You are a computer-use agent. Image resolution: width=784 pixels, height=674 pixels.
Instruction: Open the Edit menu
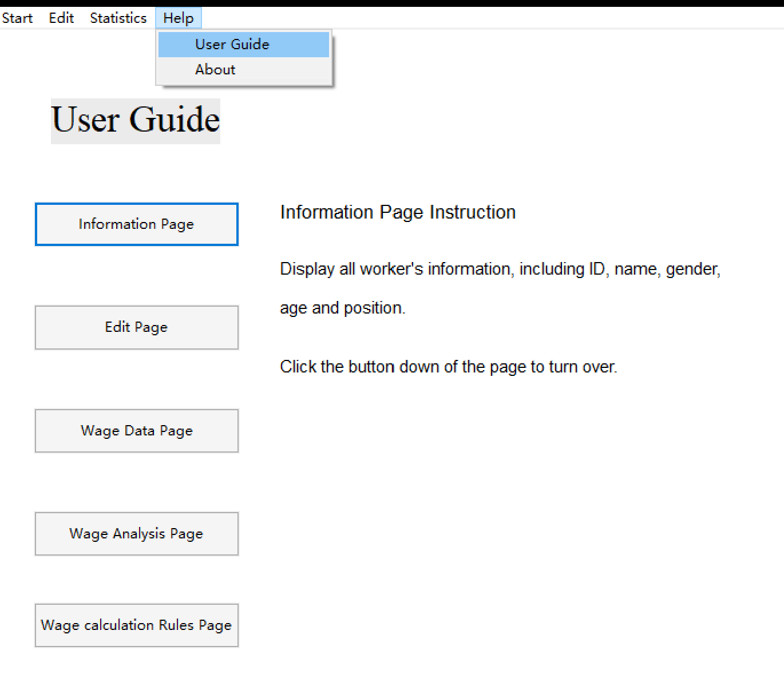pyautogui.click(x=61, y=17)
